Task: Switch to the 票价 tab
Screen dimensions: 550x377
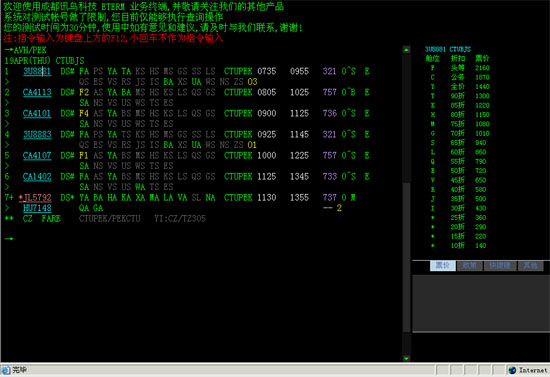Action: [x=443, y=265]
